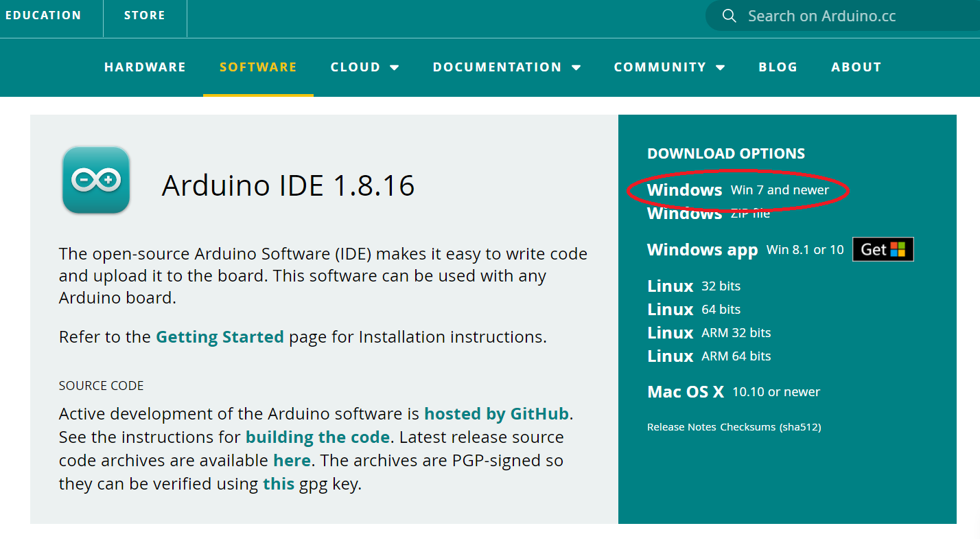Open the hosted by GitHub link
The height and width of the screenshot is (539, 980).
point(497,414)
